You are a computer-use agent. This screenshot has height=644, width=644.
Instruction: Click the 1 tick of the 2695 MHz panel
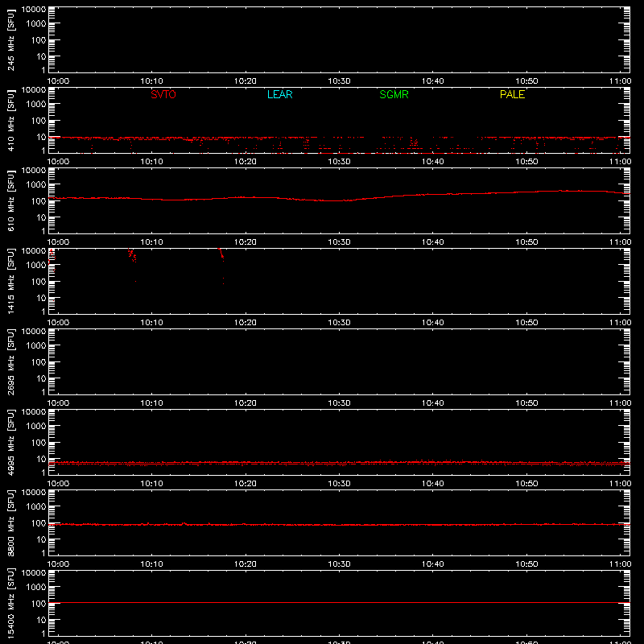pyautogui.click(x=43, y=392)
